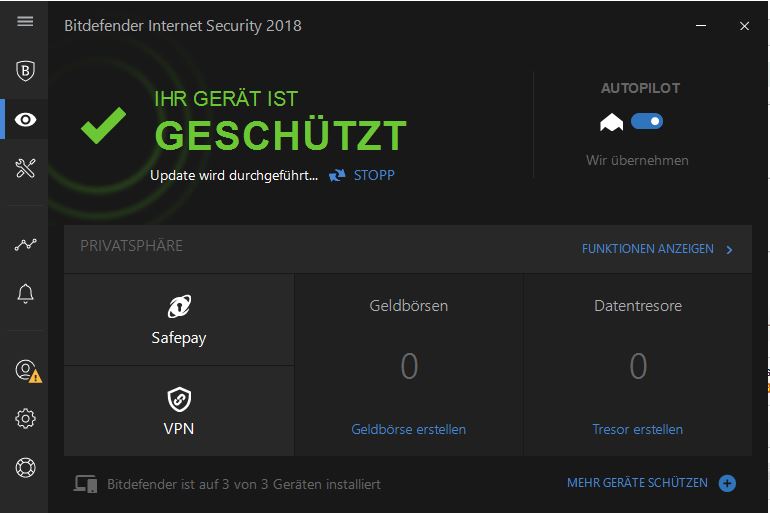Open account icon with warning badge
The width and height of the screenshot is (770, 513).
[26, 370]
